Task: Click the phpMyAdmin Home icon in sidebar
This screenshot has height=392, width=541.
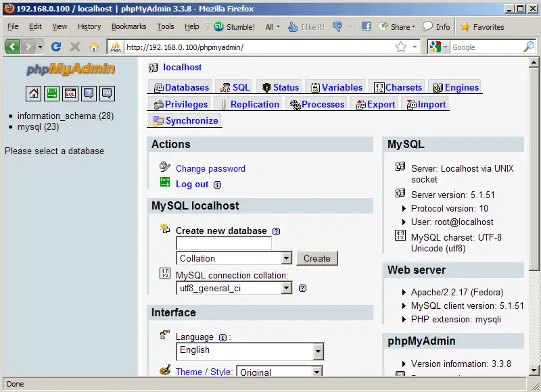Action: (x=33, y=93)
